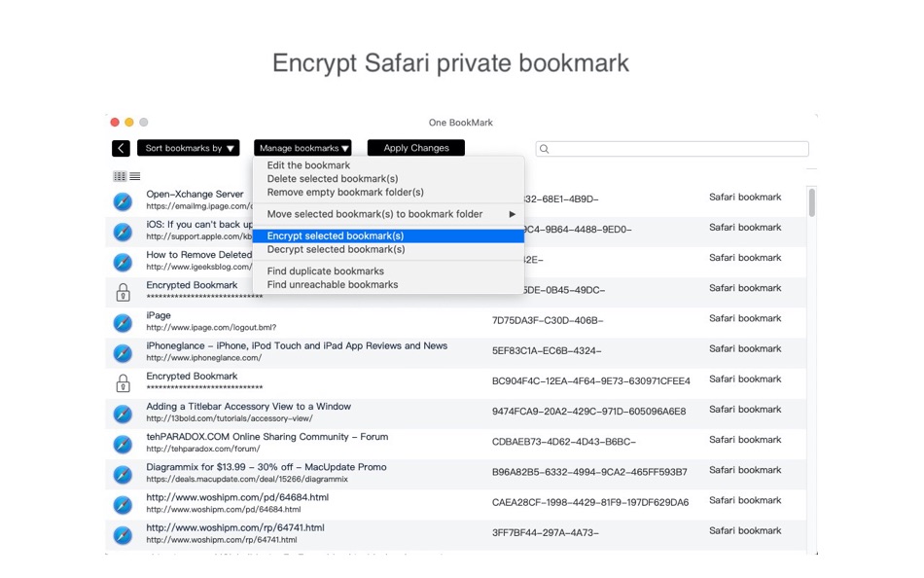Choose Find duplicate bookmarks
The height and width of the screenshot is (578, 924).
point(388,271)
